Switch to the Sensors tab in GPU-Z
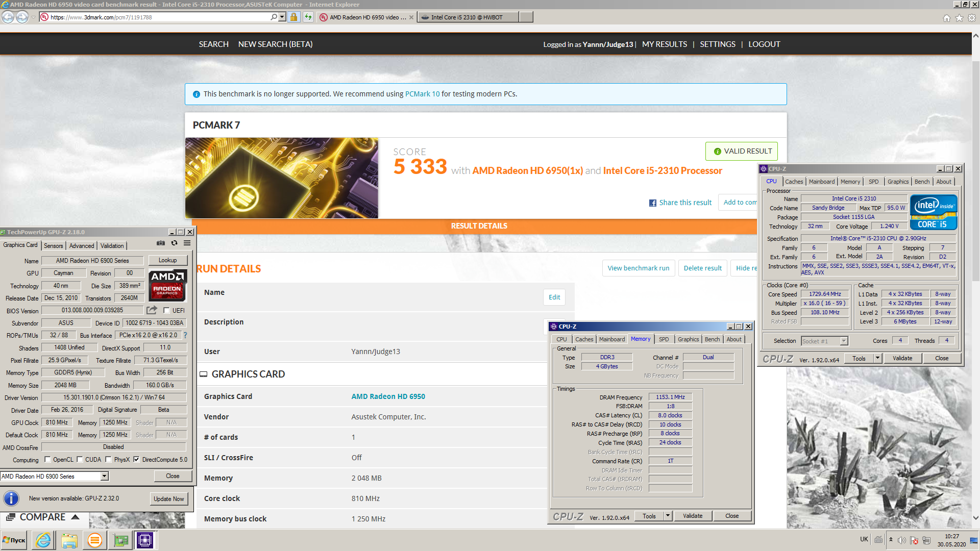This screenshot has height=551, width=980. (x=53, y=245)
